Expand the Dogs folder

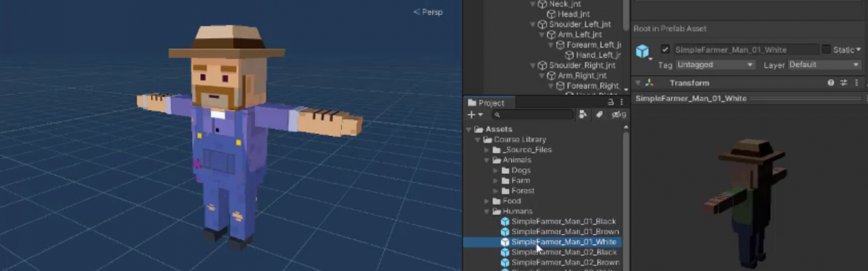click(495, 170)
